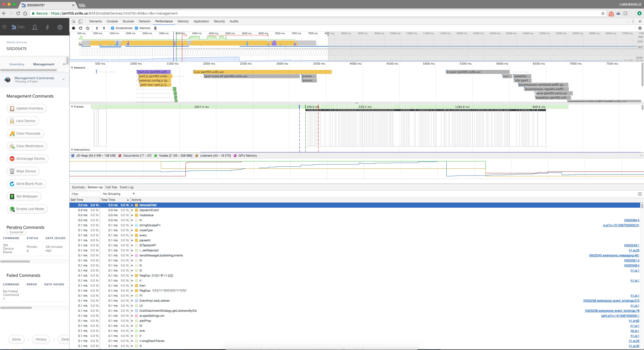The width and height of the screenshot is (644, 350).
Task: Toggle the Screenshots checkbox
Action: pos(113,28)
